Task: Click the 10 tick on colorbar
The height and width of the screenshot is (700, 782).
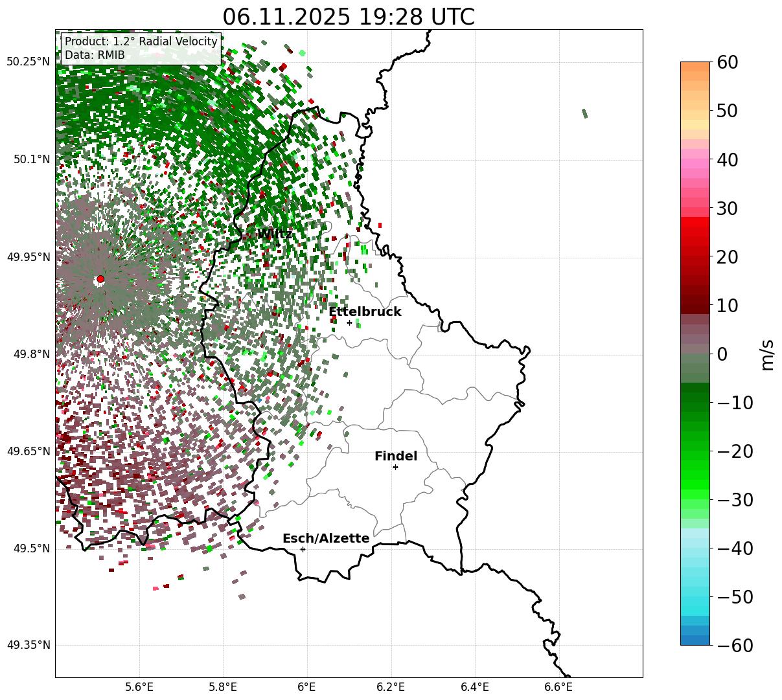Action: (729, 305)
